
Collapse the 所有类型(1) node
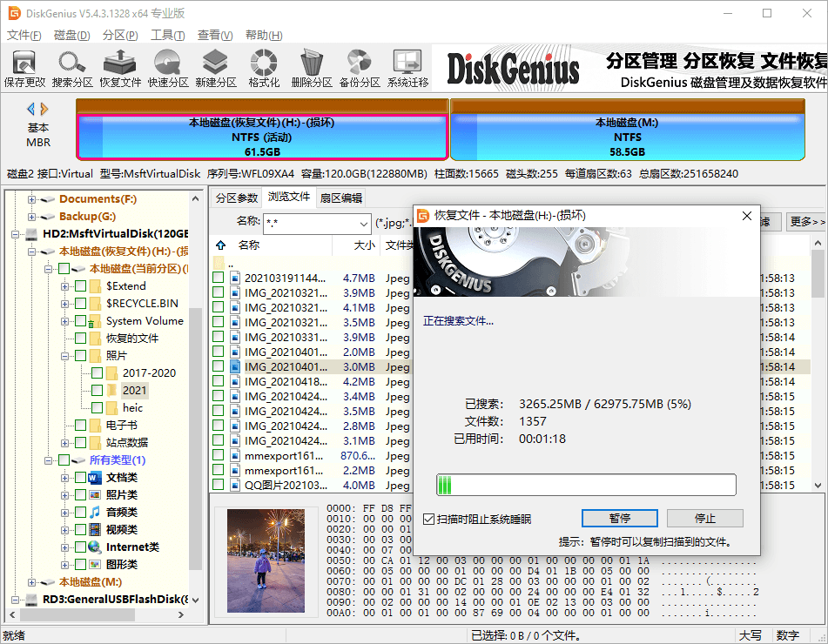pos(48,461)
